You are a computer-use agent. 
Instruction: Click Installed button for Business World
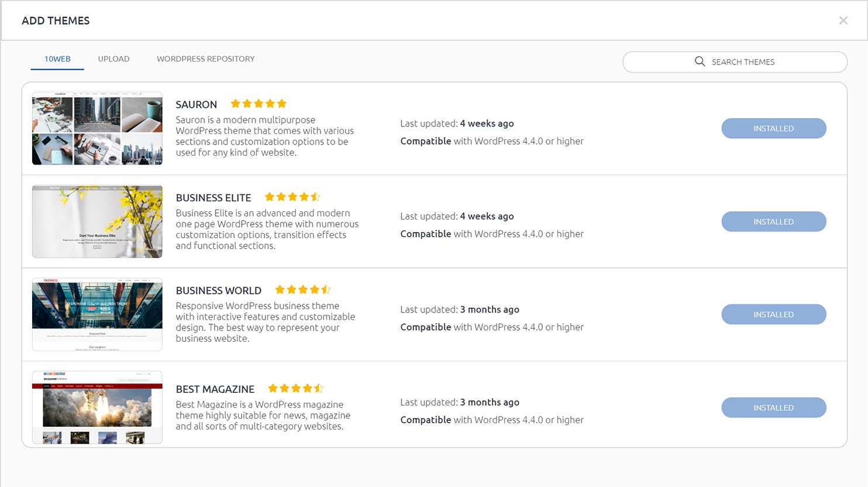pyautogui.click(x=773, y=314)
